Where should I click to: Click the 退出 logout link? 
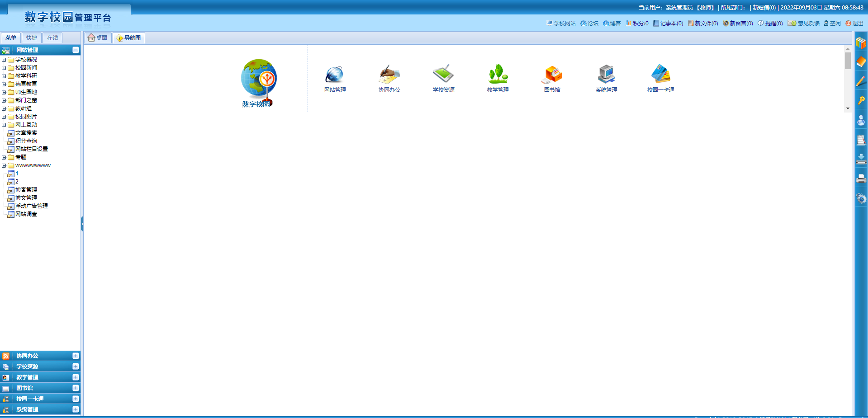[854, 23]
